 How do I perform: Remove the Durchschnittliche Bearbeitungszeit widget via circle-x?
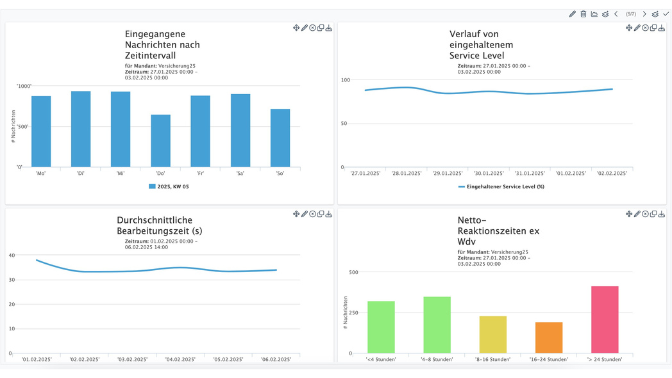tap(312, 214)
